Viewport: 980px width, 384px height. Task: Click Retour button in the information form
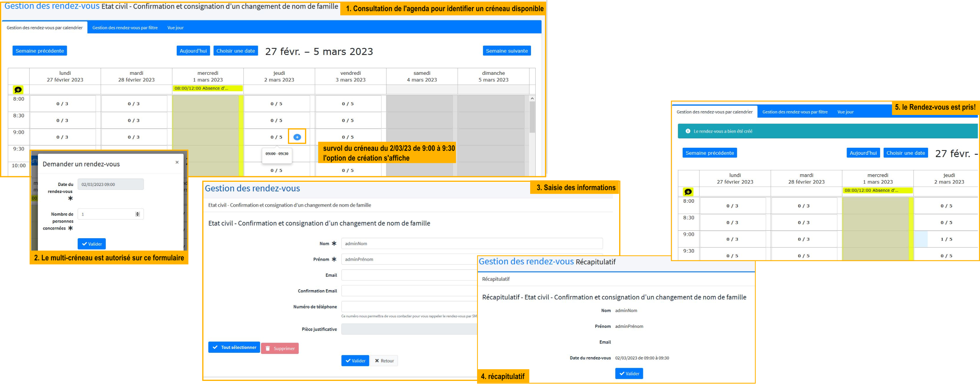pos(384,361)
